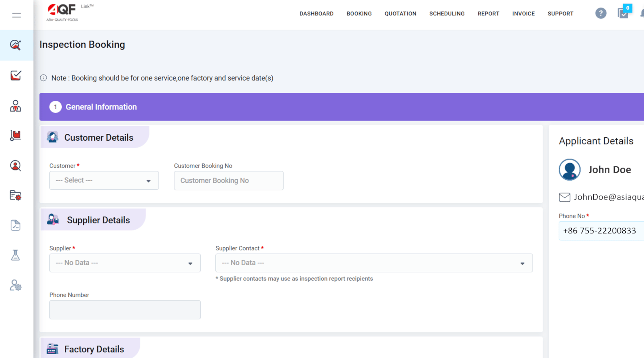
Task: Open the lab flask sidebar icon
Action: (15, 255)
